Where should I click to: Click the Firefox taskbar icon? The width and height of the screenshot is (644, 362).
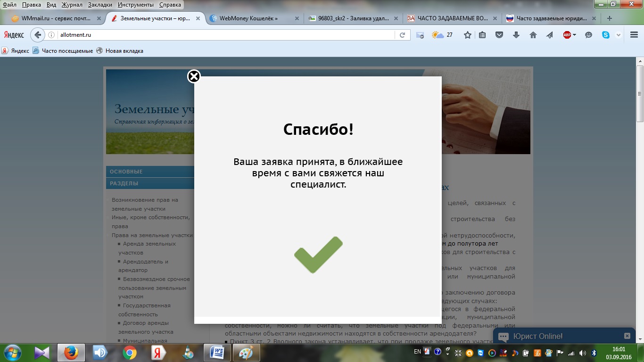pyautogui.click(x=71, y=353)
